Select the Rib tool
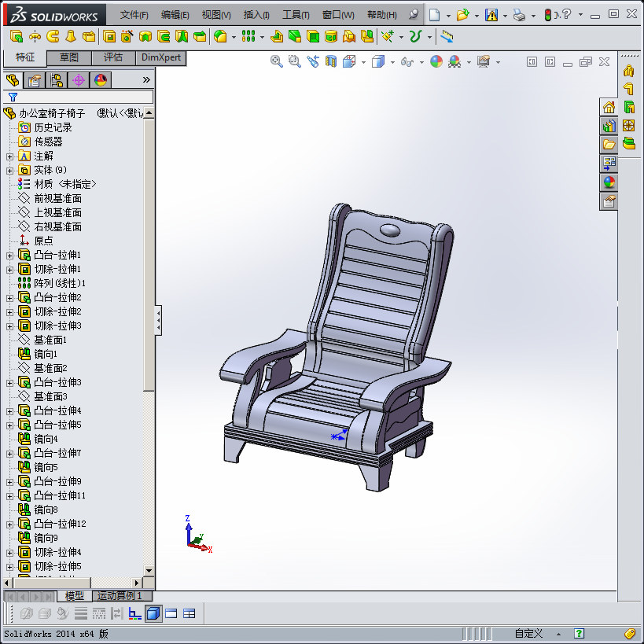This screenshot has height=644, width=644. pos(277,36)
